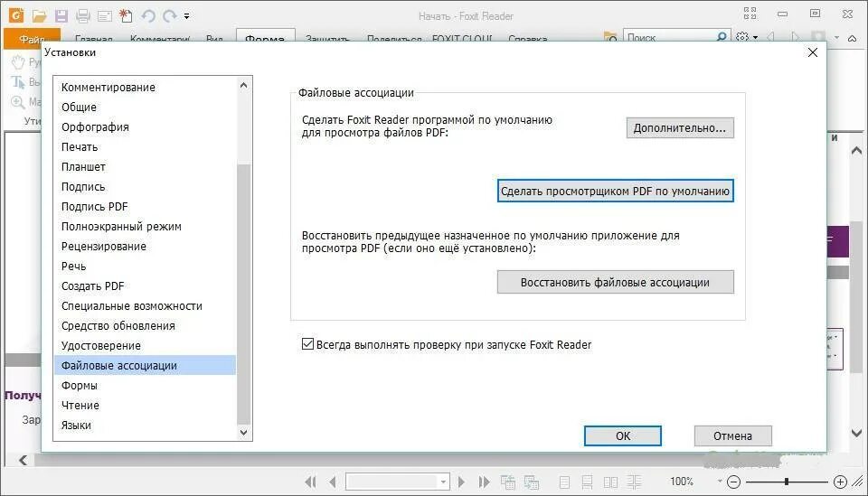Select single page view mode icon

point(564,482)
